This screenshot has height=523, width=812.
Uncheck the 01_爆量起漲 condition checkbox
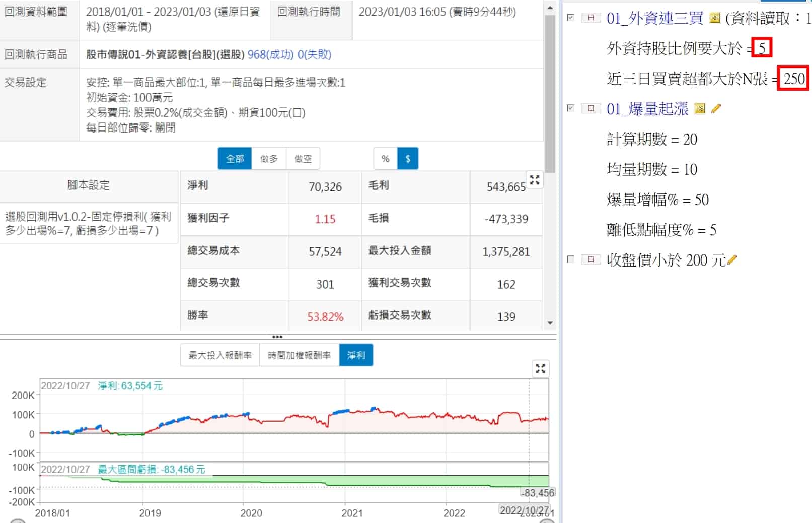point(570,108)
